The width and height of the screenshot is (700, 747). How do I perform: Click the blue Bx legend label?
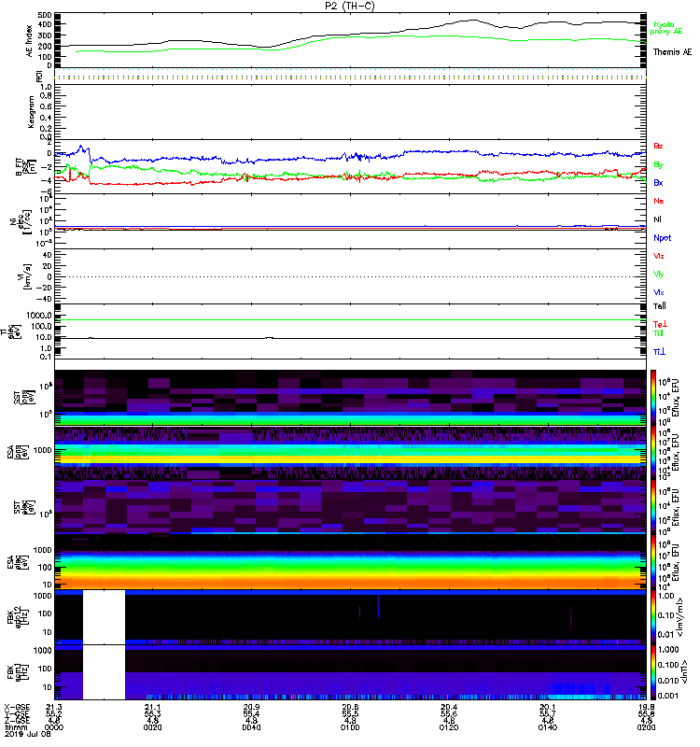pyautogui.click(x=658, y=182)
